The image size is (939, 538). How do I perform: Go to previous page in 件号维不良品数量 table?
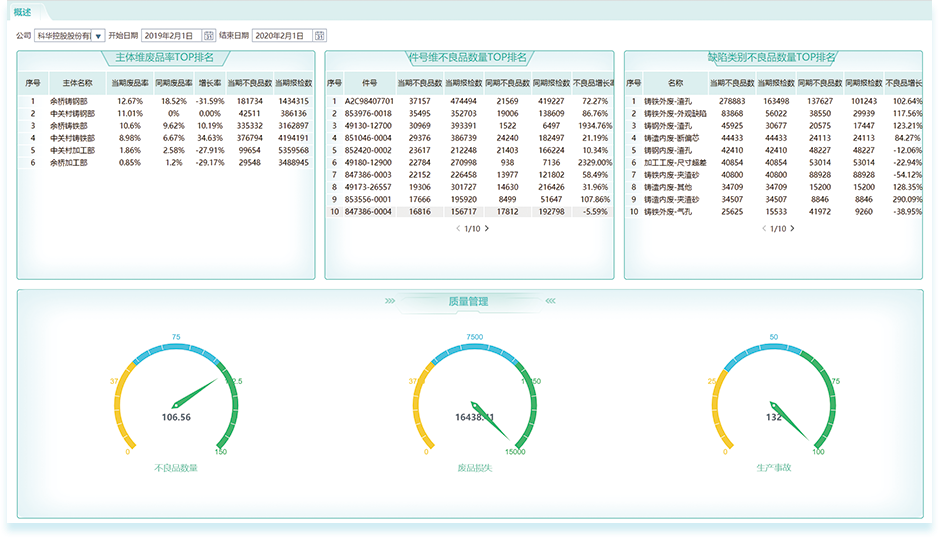[x=458, y=229]
